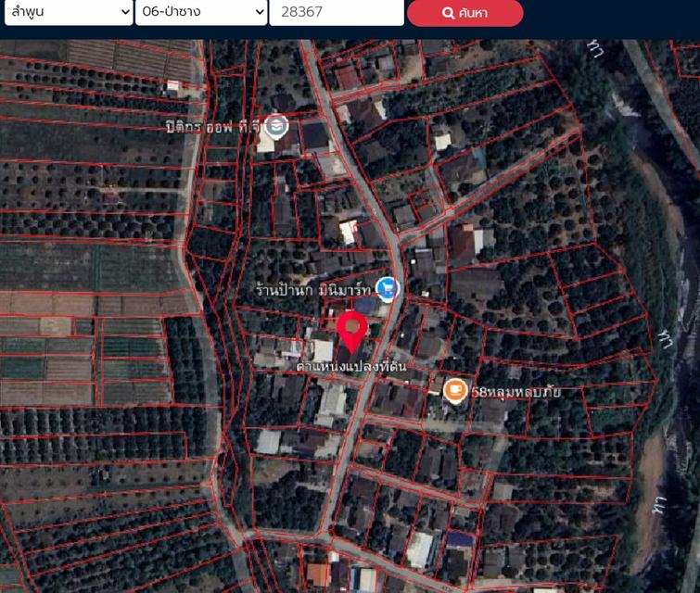The image size is (700, 593).
Task: Focus the parcel number field showing 28367
Action: tap(336, 12)
